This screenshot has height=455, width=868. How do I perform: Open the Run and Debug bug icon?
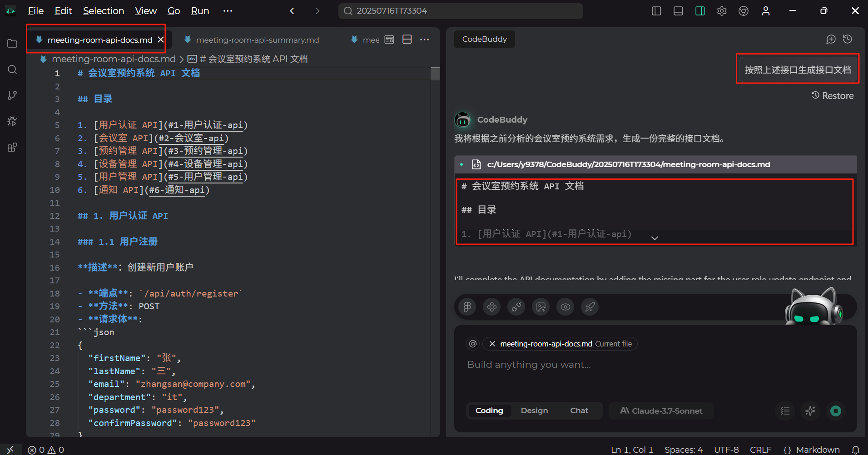click(12, 121)
